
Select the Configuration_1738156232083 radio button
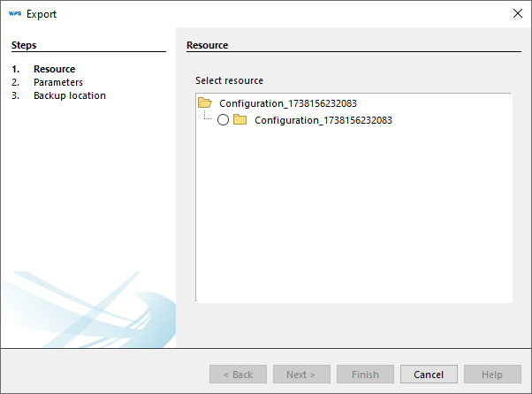click(x=223, y=120)
